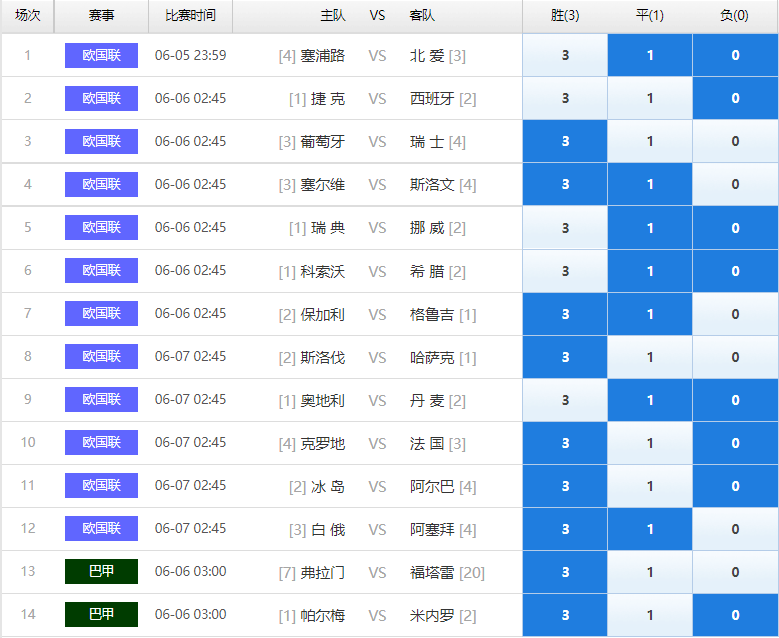The height and width of the screenshot is (638, 779).
Task: Select loss (0) for 斯洛伐 vs 哈萨克
Action: click(735, 357)
